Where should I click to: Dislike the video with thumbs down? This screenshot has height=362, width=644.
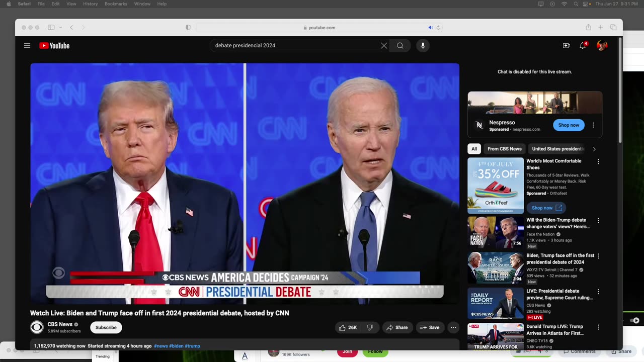[370, 327]
